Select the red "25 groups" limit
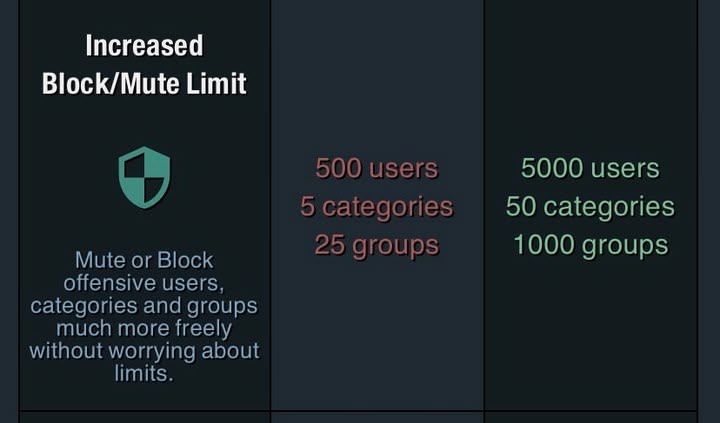The image size is (720, 423). (x=376, y=245)
